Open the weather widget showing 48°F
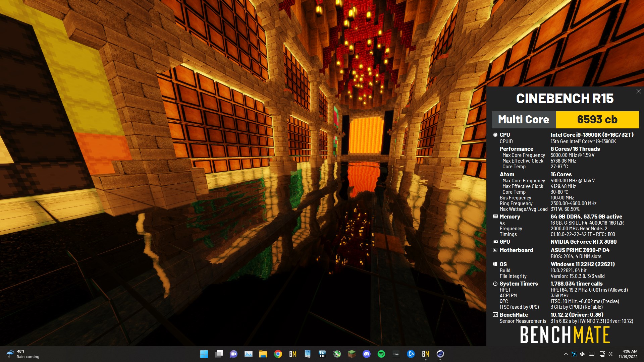644x362 pixels. (x=23, y=354)
